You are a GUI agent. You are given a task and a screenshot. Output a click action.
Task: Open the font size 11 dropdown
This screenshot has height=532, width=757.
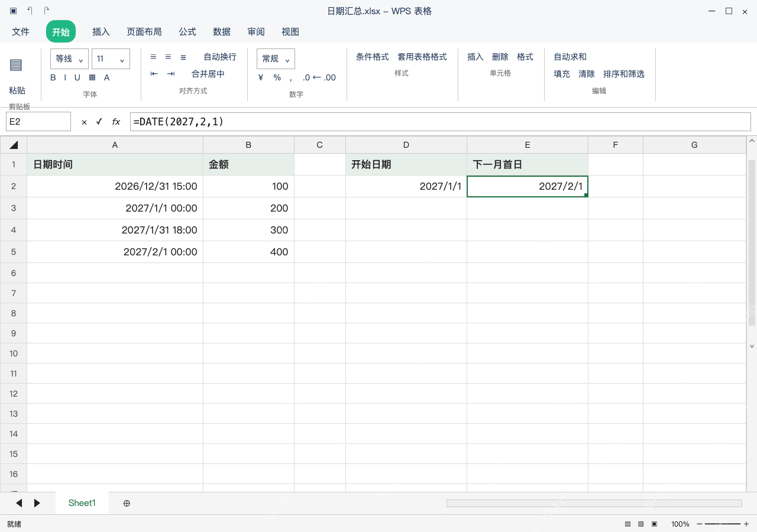tap(111, 59)
